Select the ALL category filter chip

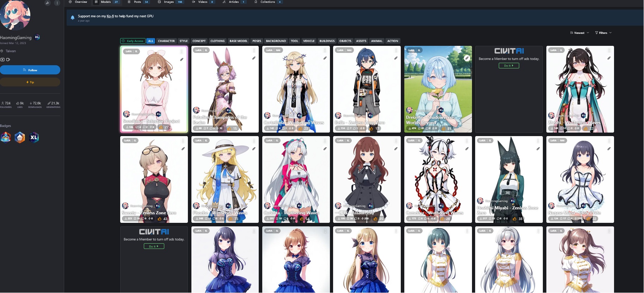[x=151, y=41]
